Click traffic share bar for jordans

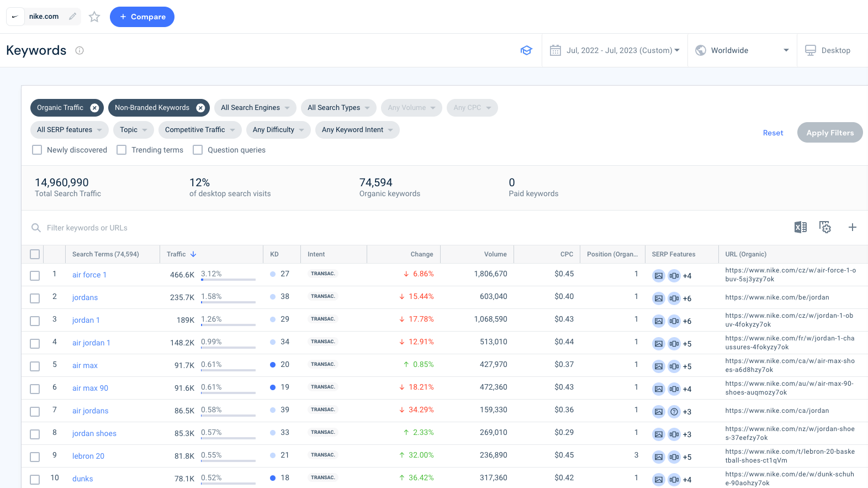coord(228,302)
